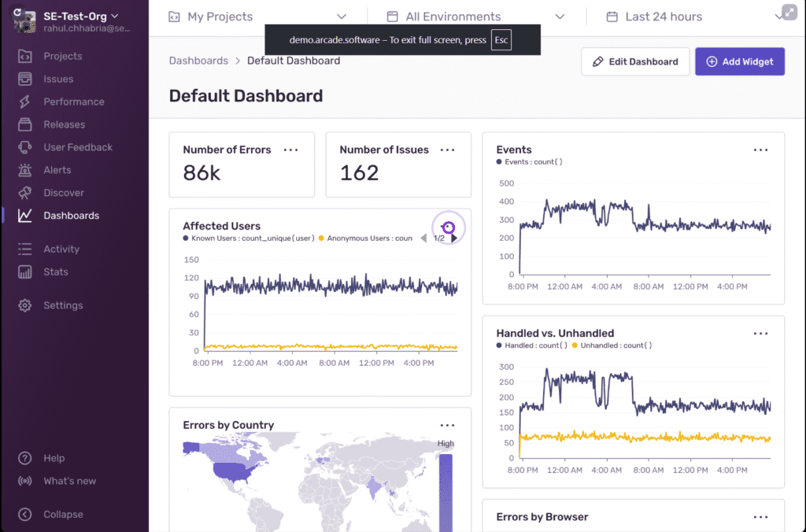
Task: Click the Releases icon in sidebar
Action: tap(25, 124)
